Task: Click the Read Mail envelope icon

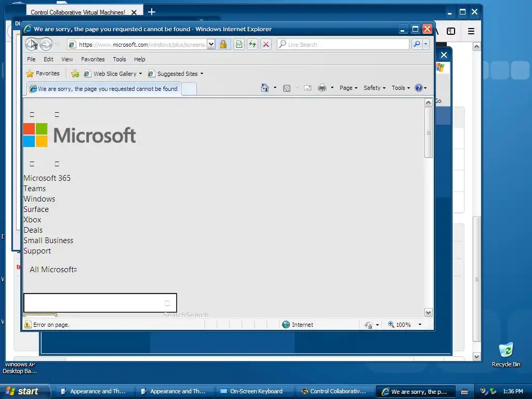Action: (x=308, y=88)
